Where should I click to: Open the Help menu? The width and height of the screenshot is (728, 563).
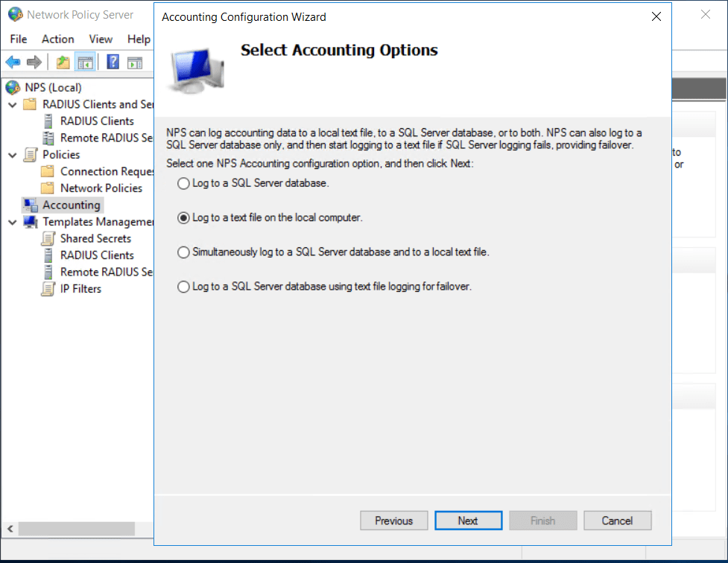tap(139, 39)
